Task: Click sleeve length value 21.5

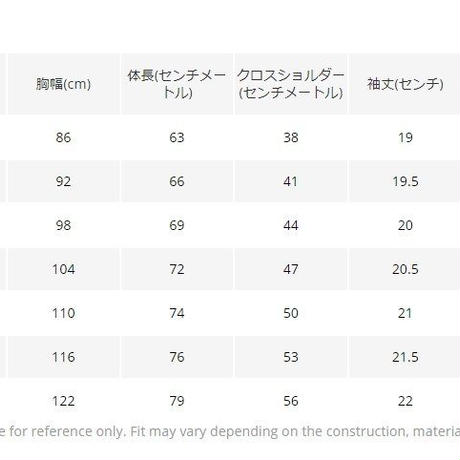Action: click(405, 357)
